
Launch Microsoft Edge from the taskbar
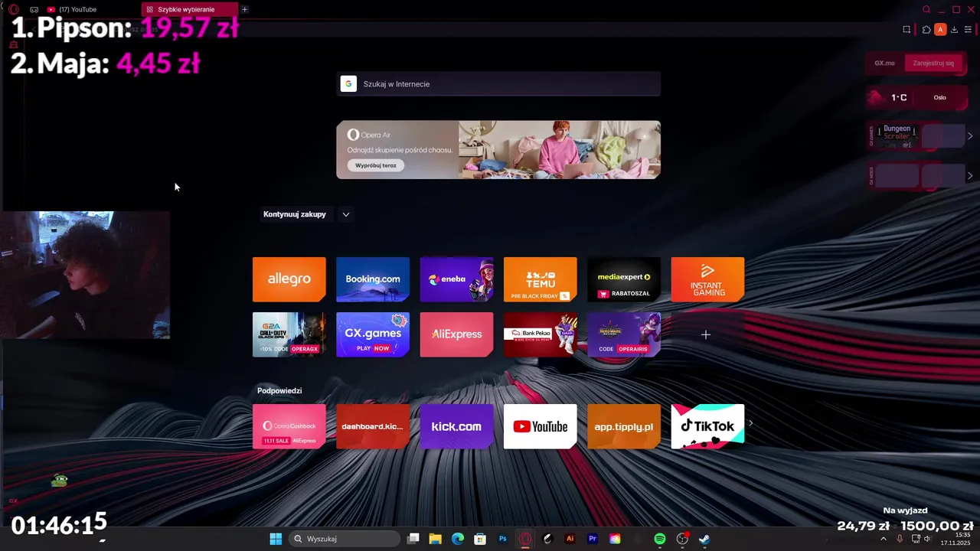tap(458, 539)
